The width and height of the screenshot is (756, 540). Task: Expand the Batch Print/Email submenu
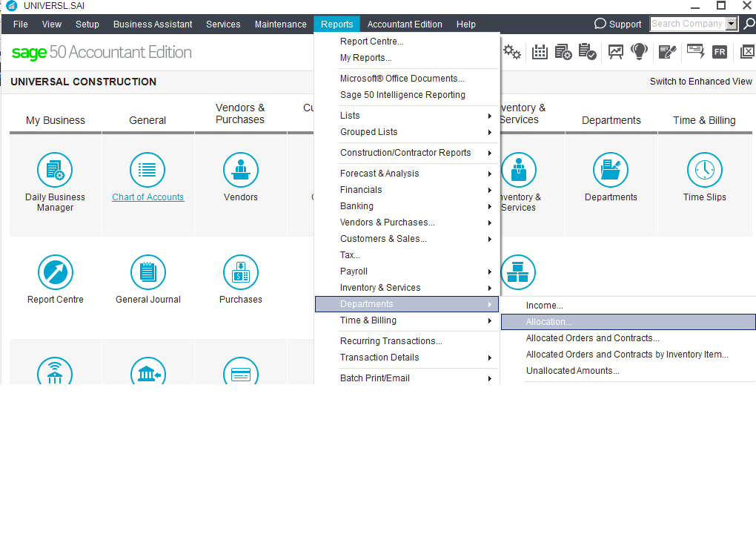pyautogui.click(x=406, y=378)
